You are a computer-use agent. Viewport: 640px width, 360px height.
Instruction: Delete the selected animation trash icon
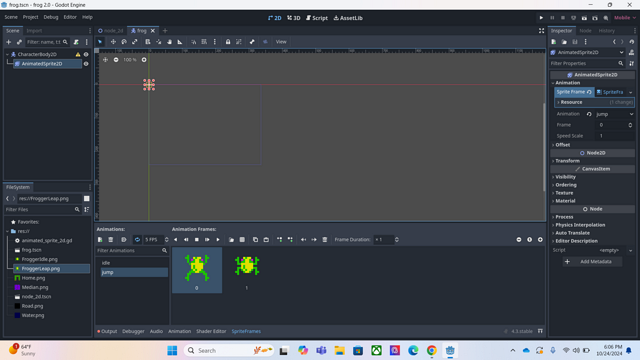pos(111,240)
